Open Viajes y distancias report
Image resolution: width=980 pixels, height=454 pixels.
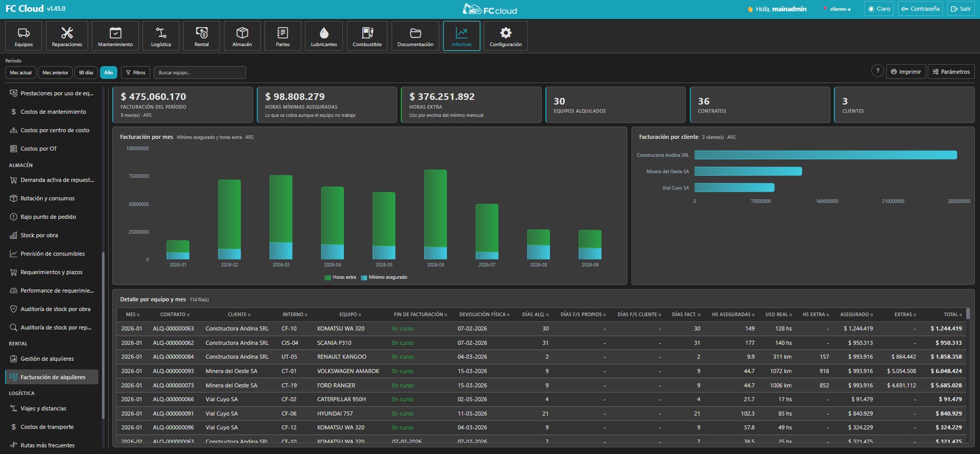(x=52, y=408)
